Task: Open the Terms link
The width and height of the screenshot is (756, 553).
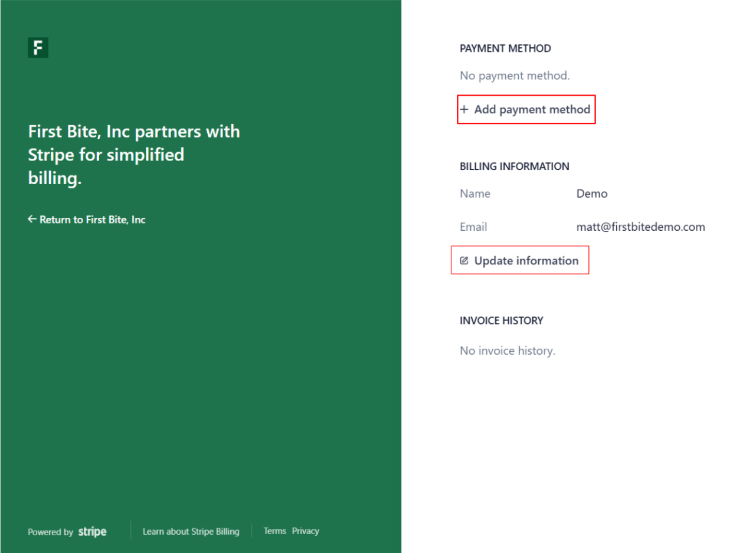Action: 275,531
